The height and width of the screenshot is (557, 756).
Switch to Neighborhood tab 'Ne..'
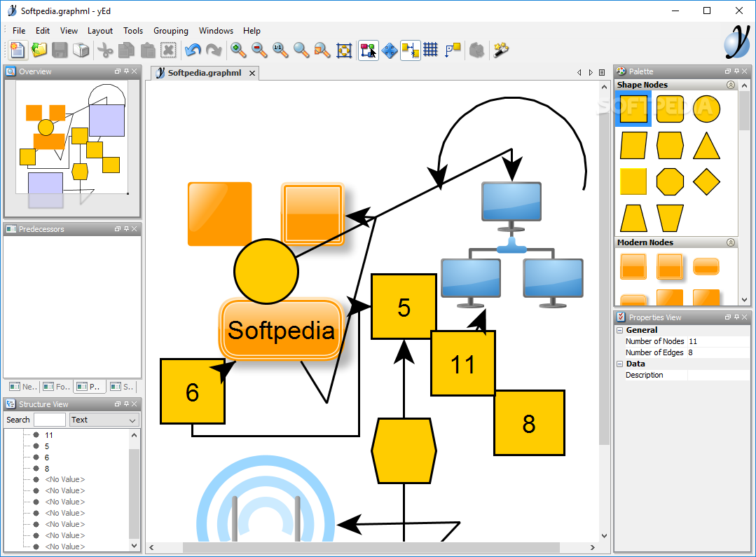[22, 386]
